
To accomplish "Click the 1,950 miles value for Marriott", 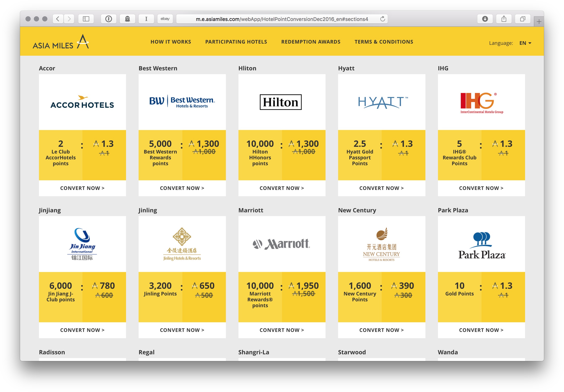I will pos(307,286).
